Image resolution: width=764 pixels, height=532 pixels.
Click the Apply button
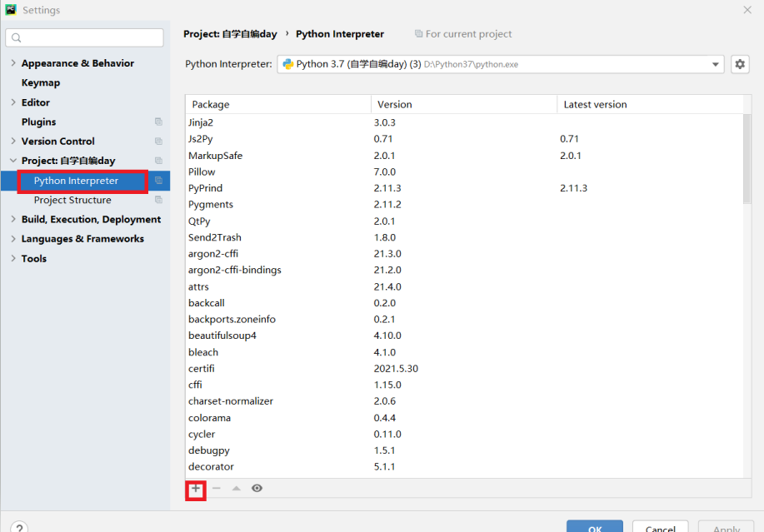click(x=726, y=528)
